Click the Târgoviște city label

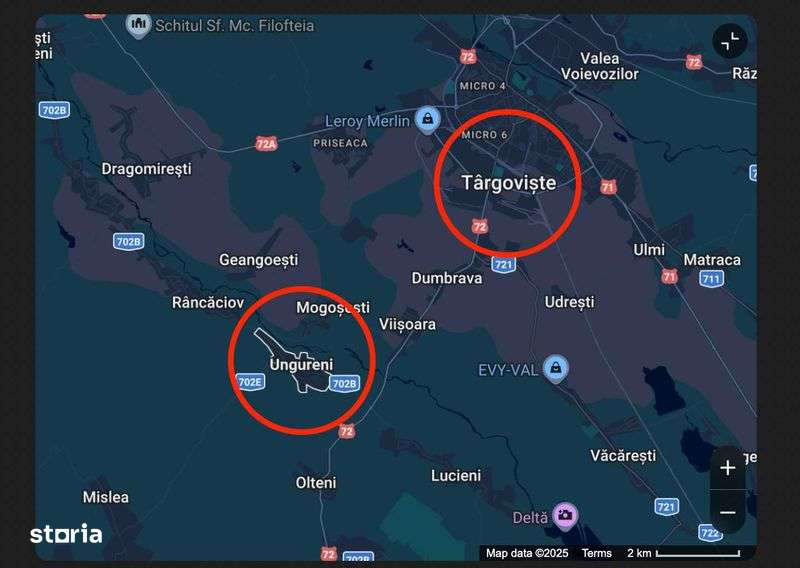pos(509,183)
